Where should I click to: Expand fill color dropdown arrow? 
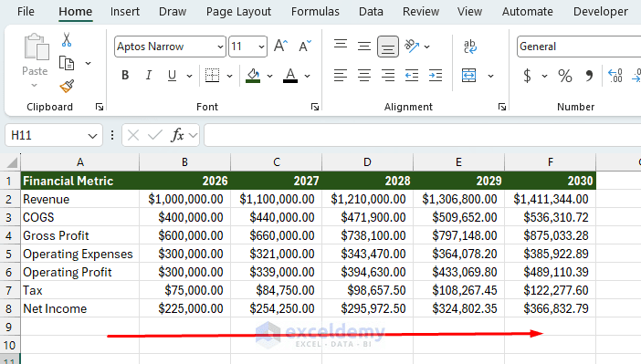[269, 76]
